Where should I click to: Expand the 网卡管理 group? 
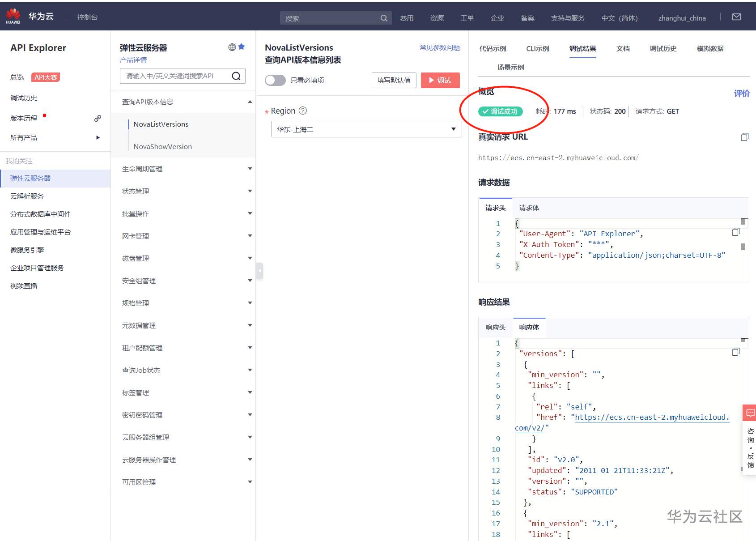point(250,236)
